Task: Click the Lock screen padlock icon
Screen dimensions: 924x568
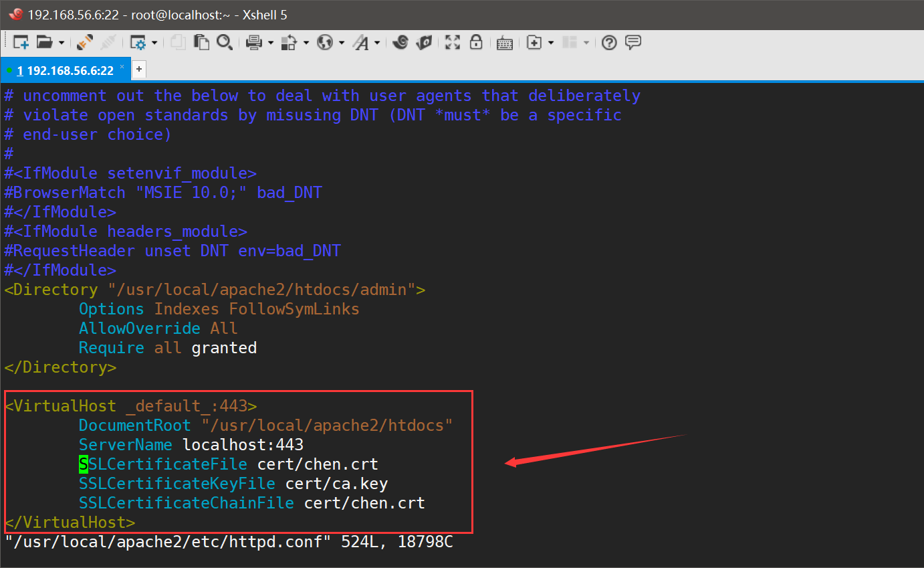Action: click(476, 43)
